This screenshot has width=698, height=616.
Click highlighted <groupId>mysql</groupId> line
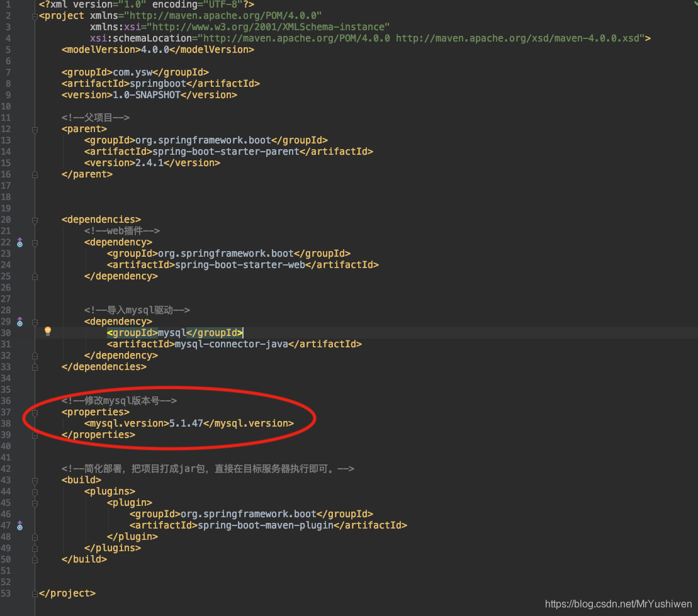175,333
